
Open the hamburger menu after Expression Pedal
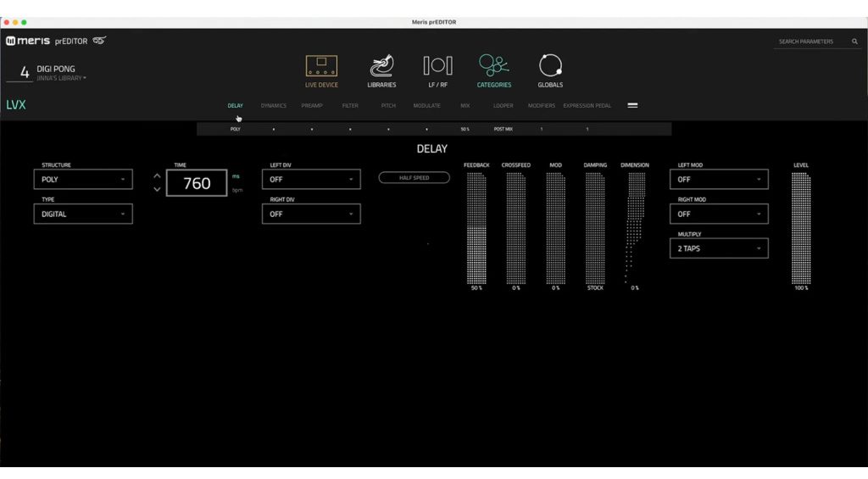tap(632, 105)
